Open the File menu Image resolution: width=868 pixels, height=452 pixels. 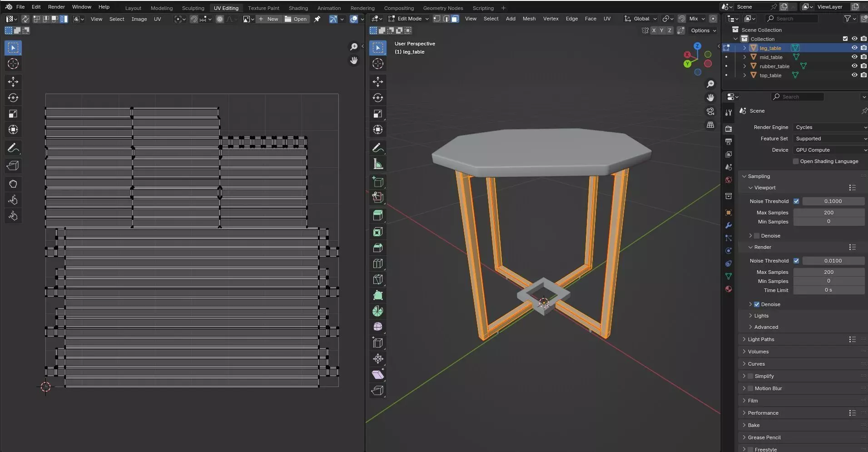click(20, 7)
